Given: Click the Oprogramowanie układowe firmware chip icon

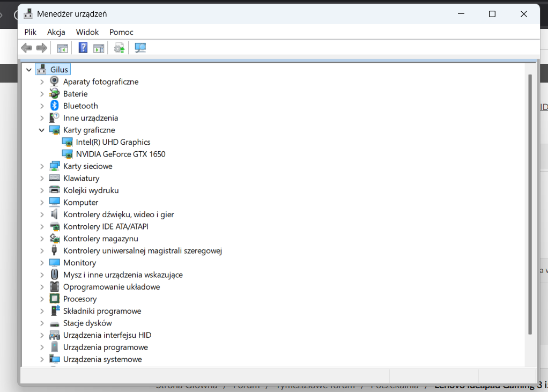Looking at the screenshot, I should 55,286.
